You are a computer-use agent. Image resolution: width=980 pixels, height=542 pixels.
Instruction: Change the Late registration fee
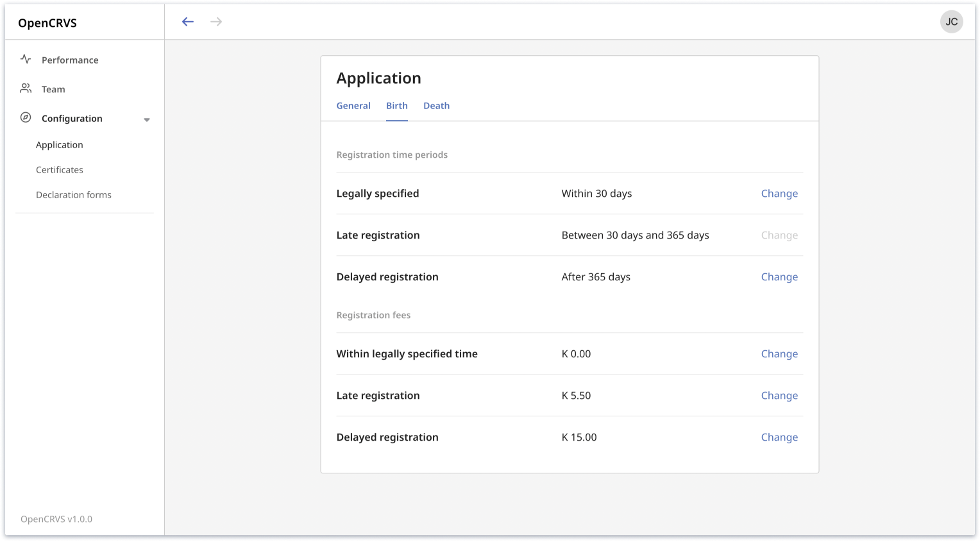[779, 396]
